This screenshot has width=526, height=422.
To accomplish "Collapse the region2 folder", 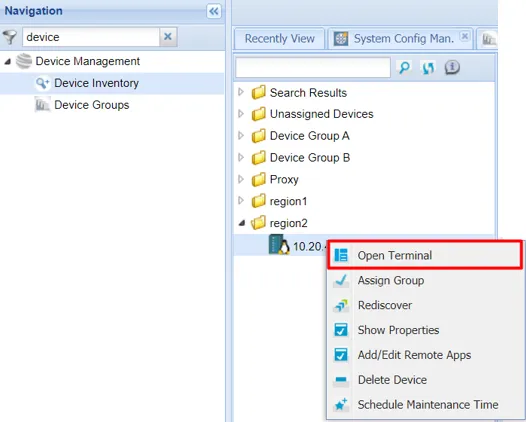I will 242,223.
